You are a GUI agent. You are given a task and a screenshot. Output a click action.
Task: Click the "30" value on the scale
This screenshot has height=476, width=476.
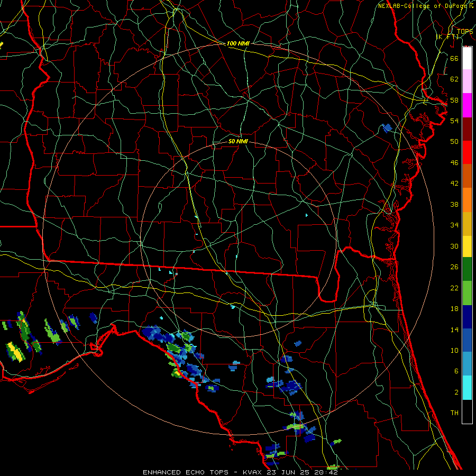click(x=454, y=246)
